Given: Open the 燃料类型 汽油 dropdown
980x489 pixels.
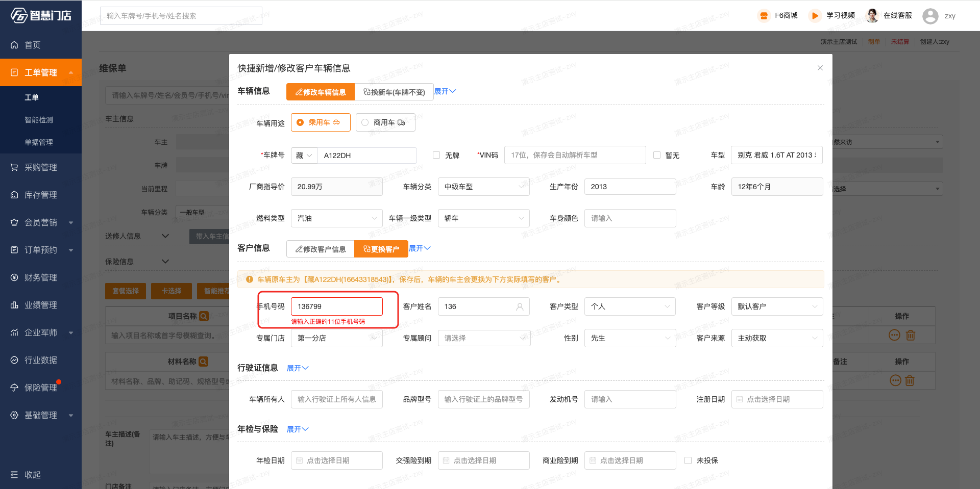Looking at the screenshot, I should pyautogui.click(x=337, y=218).
